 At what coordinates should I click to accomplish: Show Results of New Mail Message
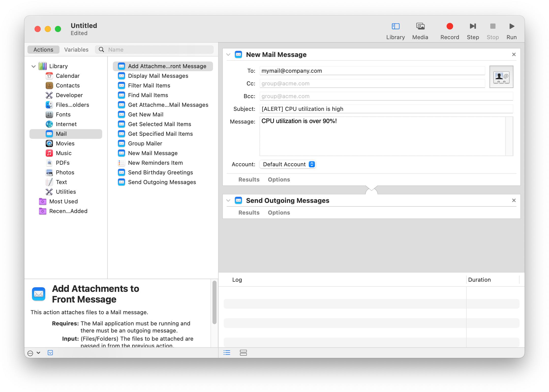[249, 179]
